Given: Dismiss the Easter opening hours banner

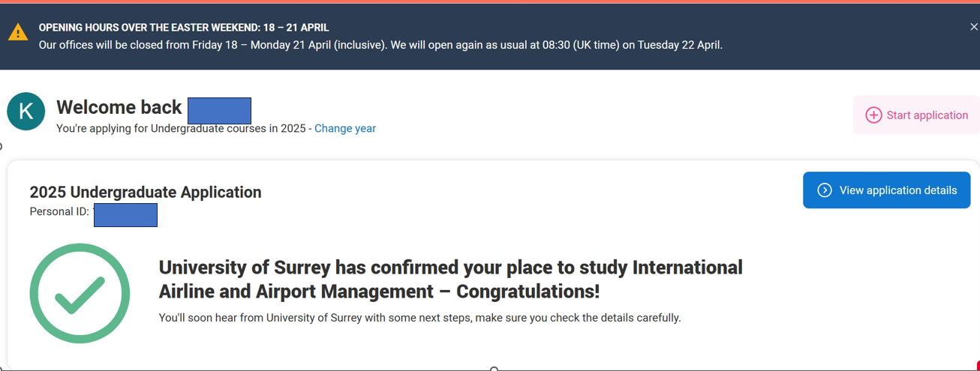Looking at the screenshot, I should (x=973, y=27).
